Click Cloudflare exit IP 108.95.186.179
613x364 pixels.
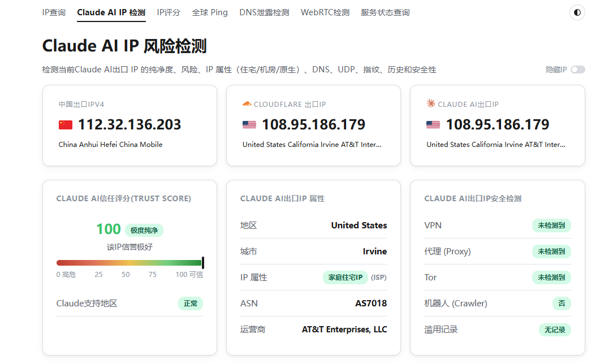click(x=313, y=124)
